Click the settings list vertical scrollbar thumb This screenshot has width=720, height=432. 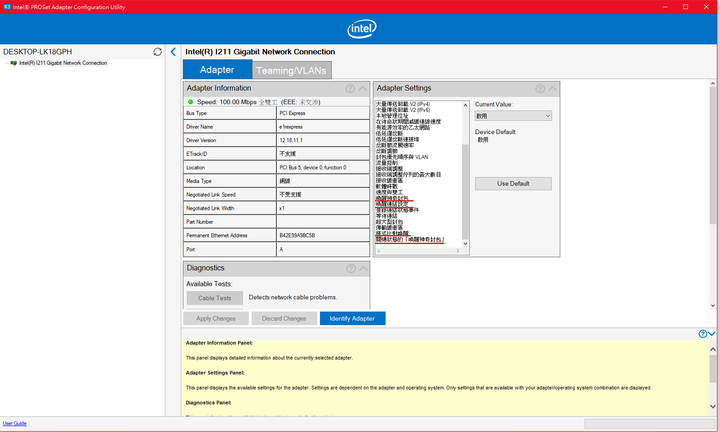click(x=465, y=191)
